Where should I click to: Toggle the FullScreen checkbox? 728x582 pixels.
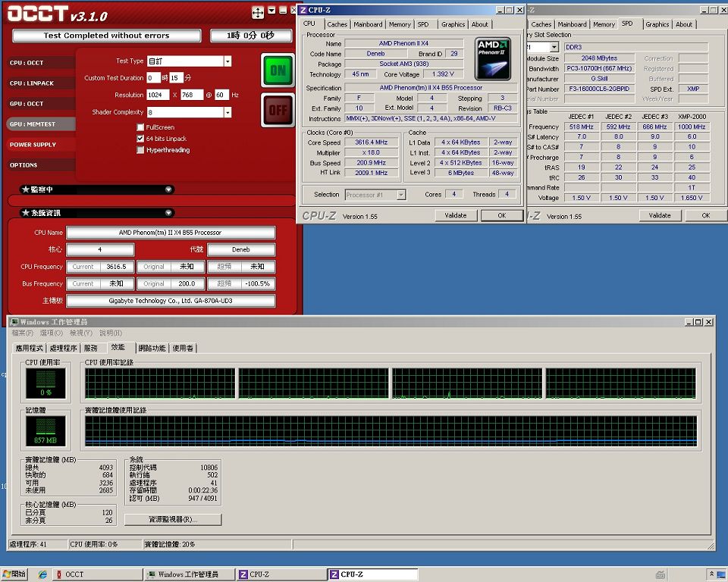(x=140, y=127)
